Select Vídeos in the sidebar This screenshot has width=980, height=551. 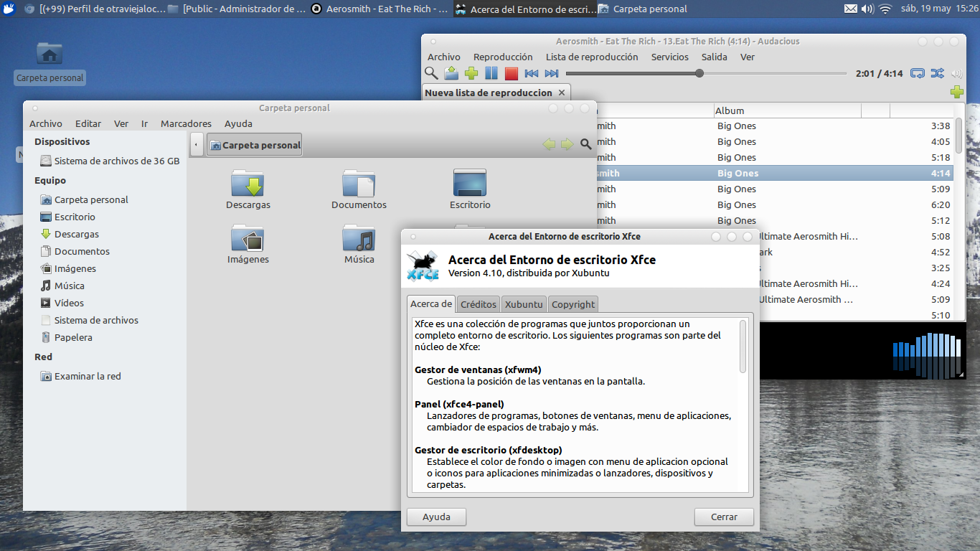62,303
